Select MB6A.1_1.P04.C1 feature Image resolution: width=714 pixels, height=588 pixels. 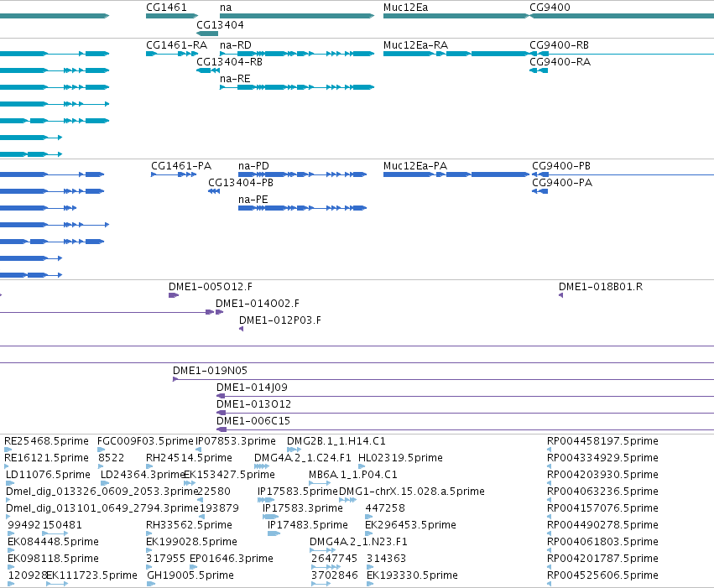click(x=353, y=475)
